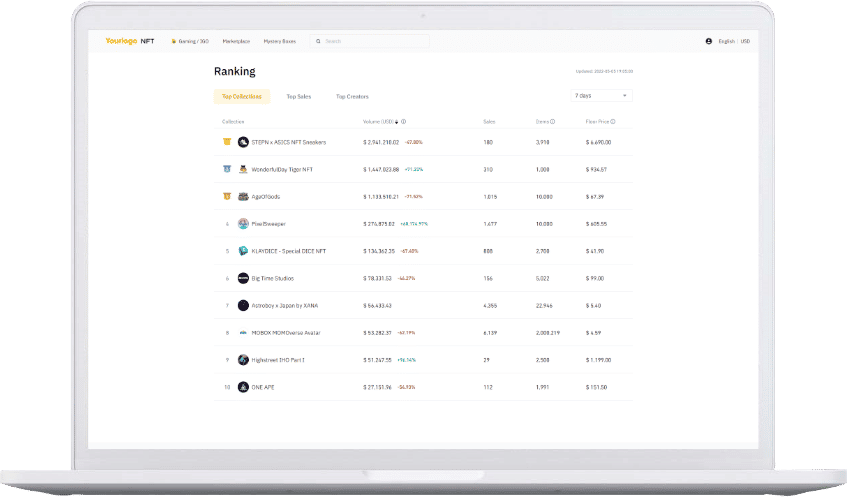
Task: Click the info icon next to Items
Action: tap(552, 121)
